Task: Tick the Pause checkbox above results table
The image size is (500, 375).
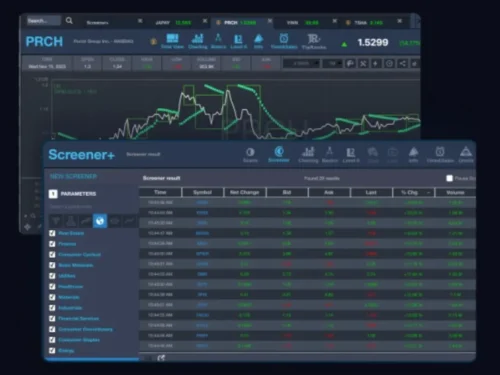Action: [x=449, y=178]
